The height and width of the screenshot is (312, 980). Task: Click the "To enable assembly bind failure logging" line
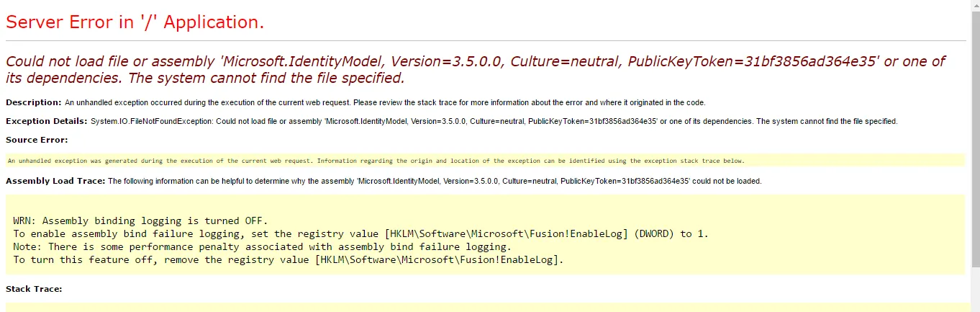click(361, 234)
